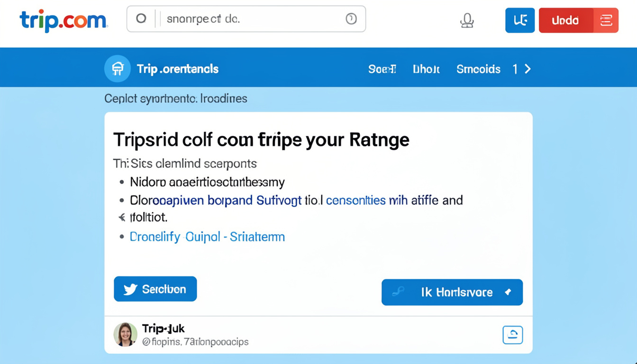
Task: Select the Soert tab
Action: point(382,69)
